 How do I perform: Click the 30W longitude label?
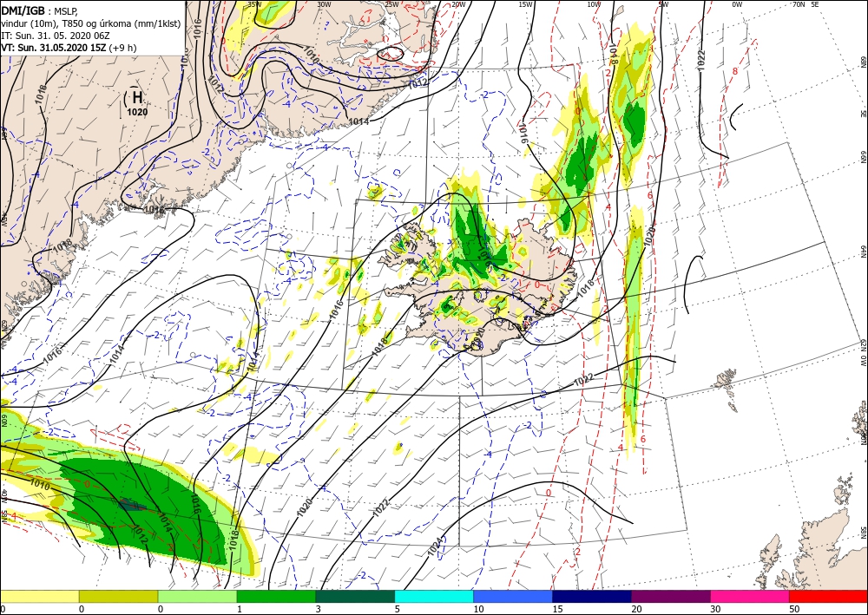324,4
